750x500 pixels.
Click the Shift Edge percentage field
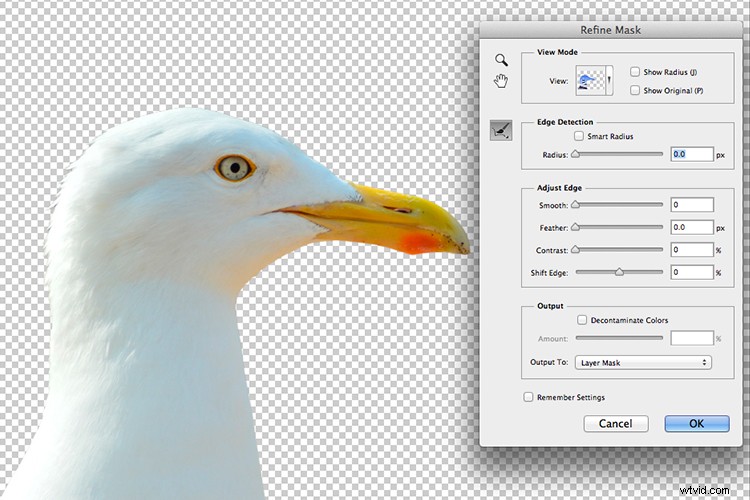tap(692, 272)
